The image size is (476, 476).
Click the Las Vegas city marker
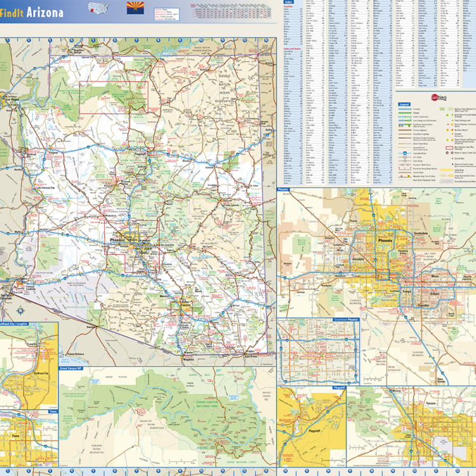(11, 100)
